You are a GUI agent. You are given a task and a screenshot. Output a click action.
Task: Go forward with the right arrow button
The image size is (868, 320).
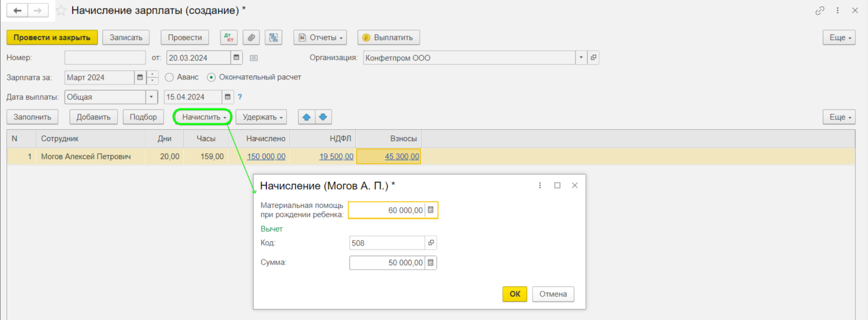[38, 10]
